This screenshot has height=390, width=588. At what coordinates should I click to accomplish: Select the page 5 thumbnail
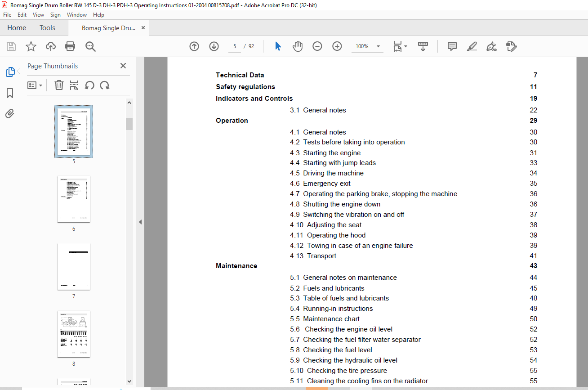pyautogui.click(x=74, y=132)
